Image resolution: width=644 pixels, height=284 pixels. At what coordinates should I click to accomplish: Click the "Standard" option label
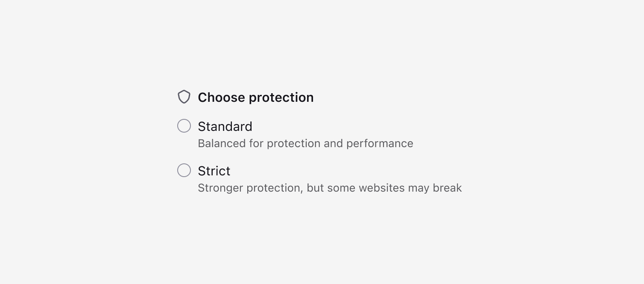click(225, 127)
